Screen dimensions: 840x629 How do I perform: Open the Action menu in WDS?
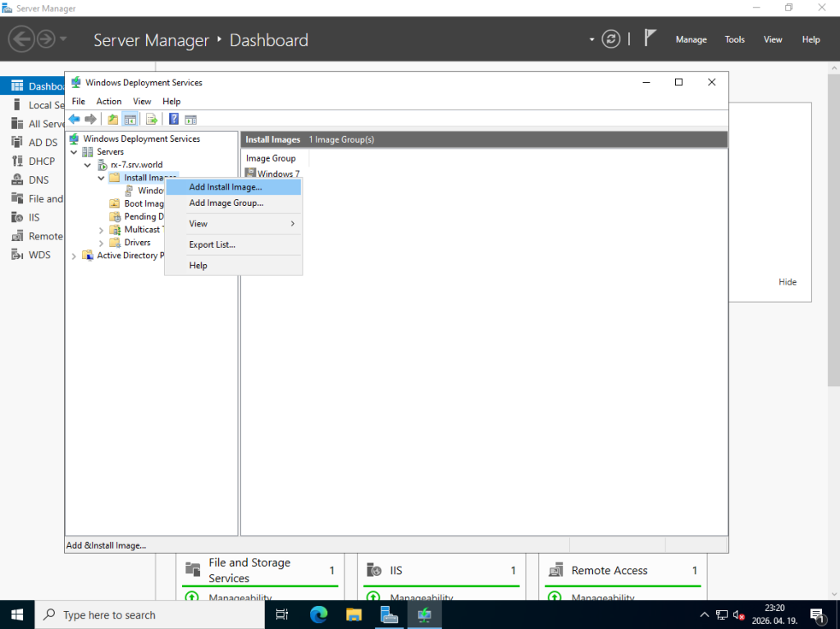point(109,102)
